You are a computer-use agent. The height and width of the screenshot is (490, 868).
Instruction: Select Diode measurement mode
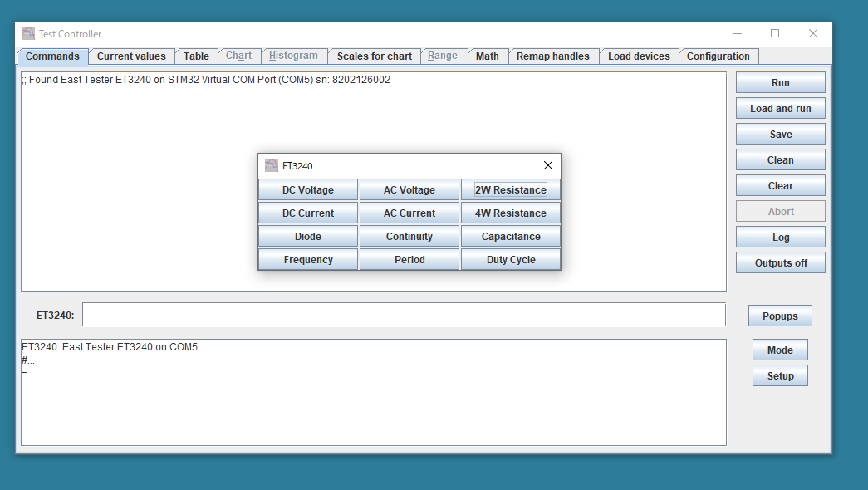point(308,237)
